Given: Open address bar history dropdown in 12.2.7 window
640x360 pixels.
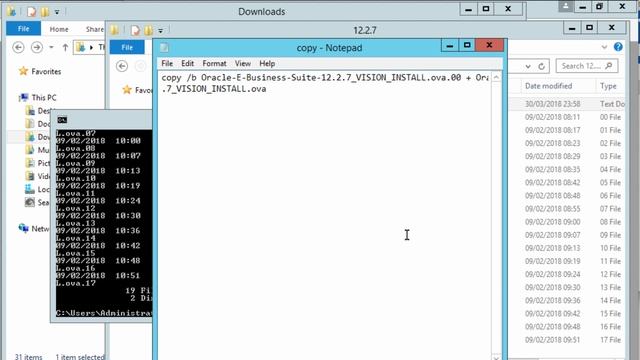Looking at the screenshot, I should (528, 66).
